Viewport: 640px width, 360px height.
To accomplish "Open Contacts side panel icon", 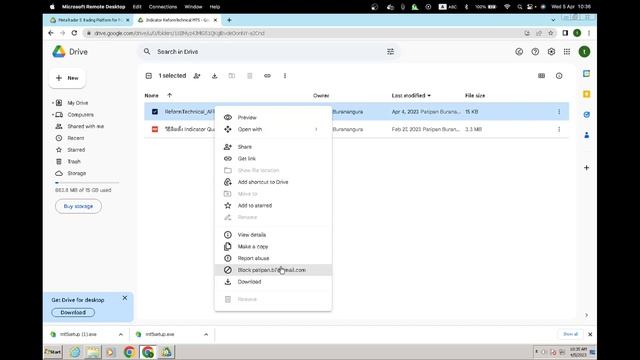I will [x=587, y=135].
